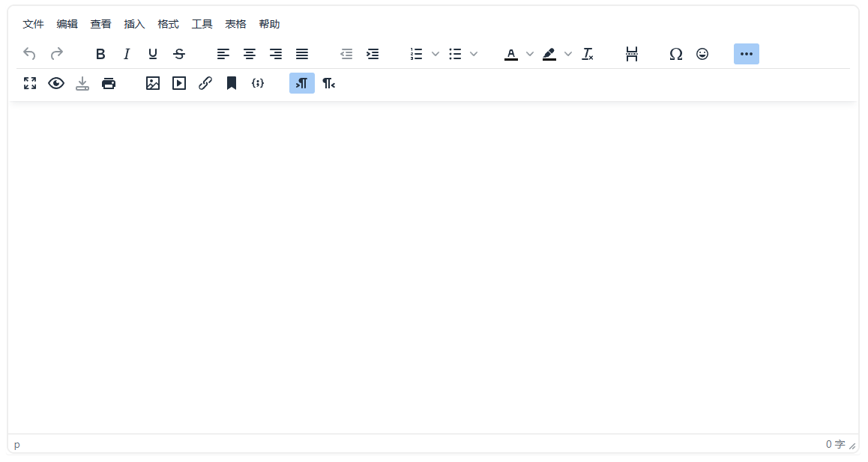Open text color dropdown arrow
868x462 pixels.
point(530,54)
